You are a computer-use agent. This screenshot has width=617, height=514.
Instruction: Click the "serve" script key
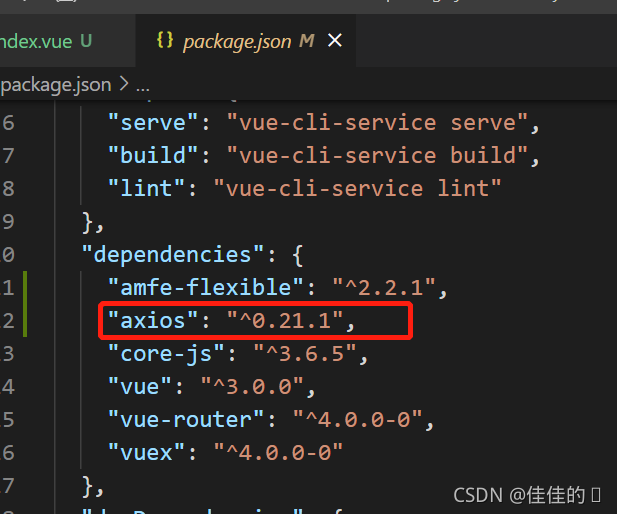(153, 123)
